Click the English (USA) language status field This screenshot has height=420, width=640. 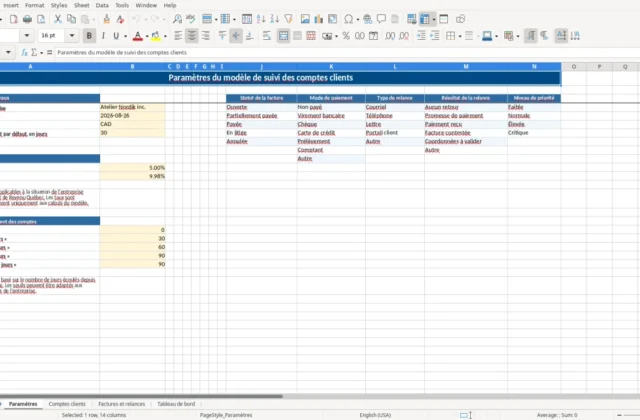pos(375,415)
